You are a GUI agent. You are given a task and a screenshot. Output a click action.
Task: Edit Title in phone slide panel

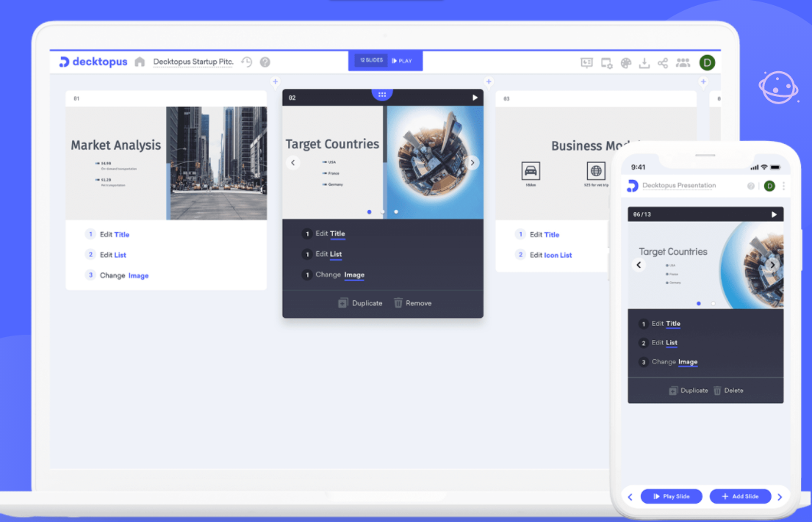point(666,323)
